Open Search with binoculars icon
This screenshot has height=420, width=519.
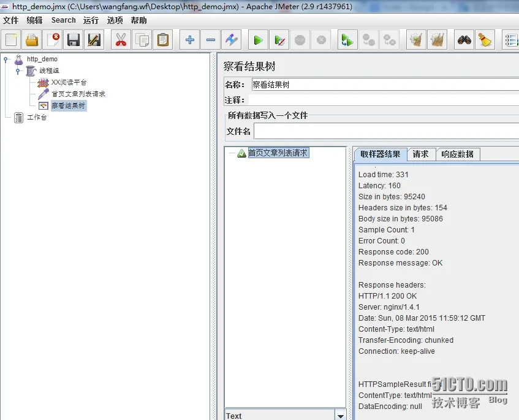coord(464,40)
